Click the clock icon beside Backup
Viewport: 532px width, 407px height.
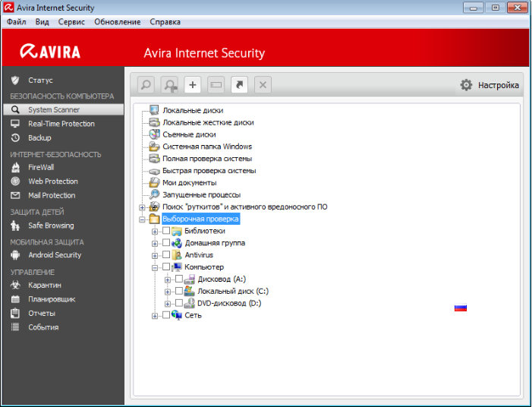[15, 137]
